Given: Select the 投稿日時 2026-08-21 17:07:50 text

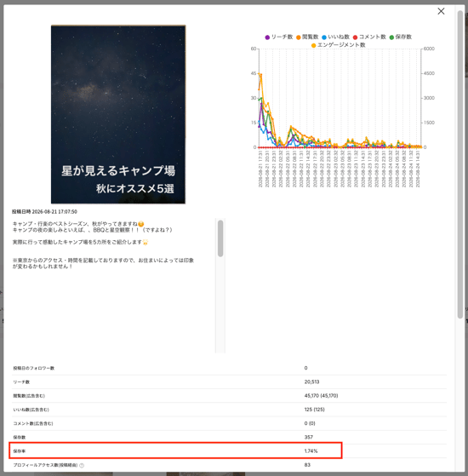Looking at the screenshot, I should pyautogui.click(x=44, y=211).
